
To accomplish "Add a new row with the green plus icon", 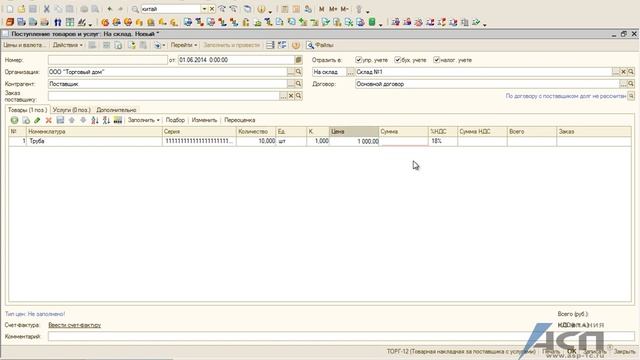I will pyautogui.click(x=14, y=120).
